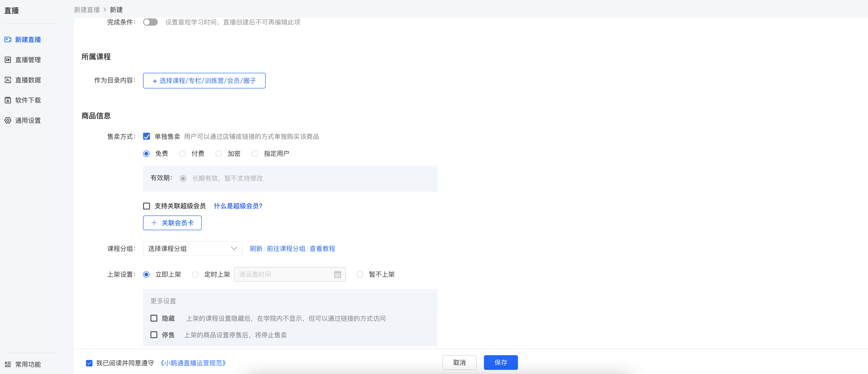The height and width of the screenshot is (374, 868).
Task: Toggle the 完成条件 switch
Action: [150, 22]
